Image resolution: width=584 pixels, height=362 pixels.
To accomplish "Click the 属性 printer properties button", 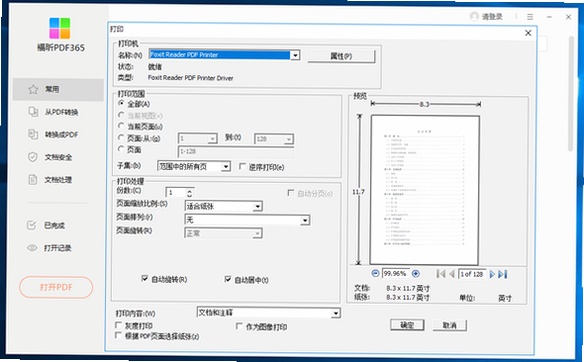I will (x=341, y=56).
